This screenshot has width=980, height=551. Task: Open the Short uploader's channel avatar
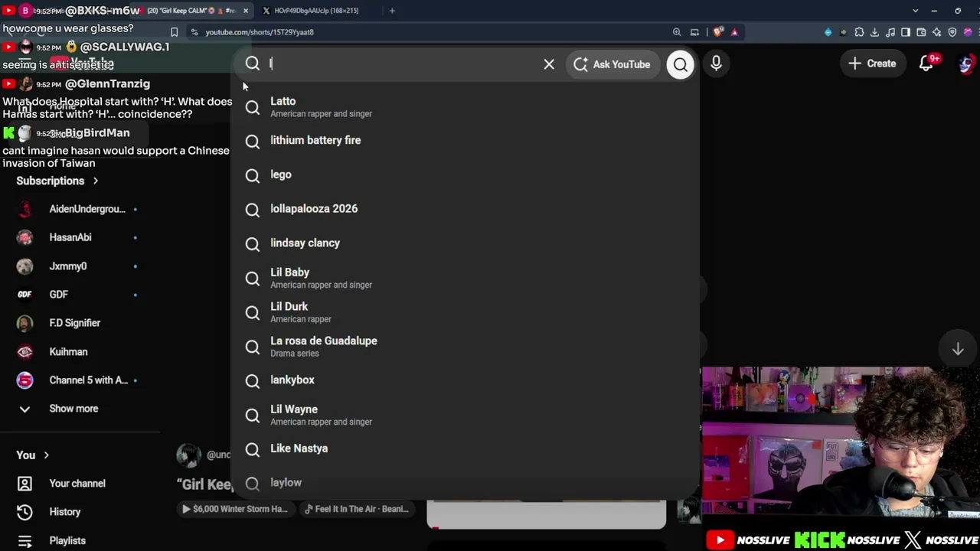[188, 455]
